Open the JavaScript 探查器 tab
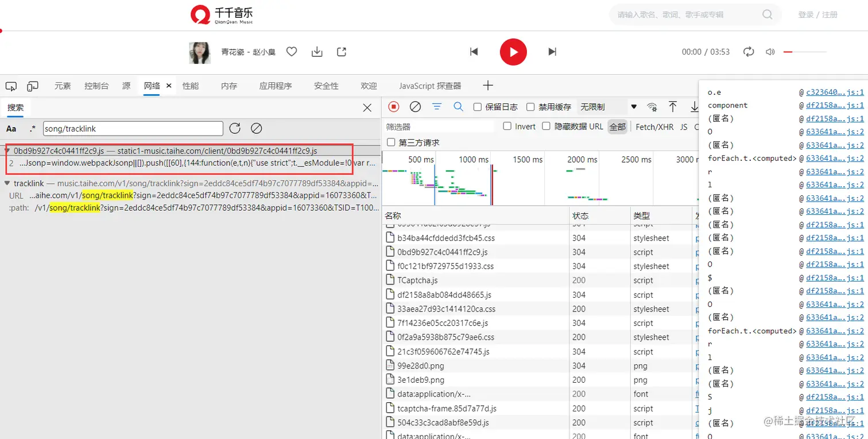This screenshot has width=868, height=439. pyautogui.click(x=430, y=86)
